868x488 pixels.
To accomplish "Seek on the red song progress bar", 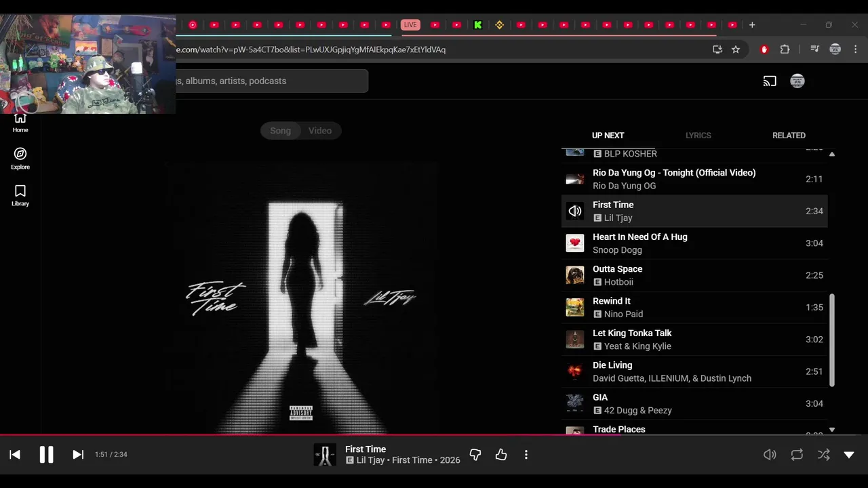I will pos(434,435).
